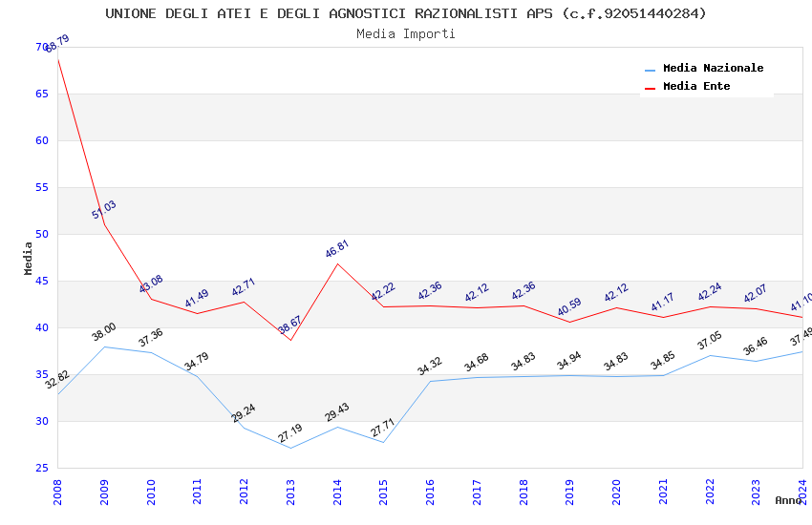Click the data label 34.94
Image resolution: width=812 pixels, height=525 pixels.
point(569,361)
